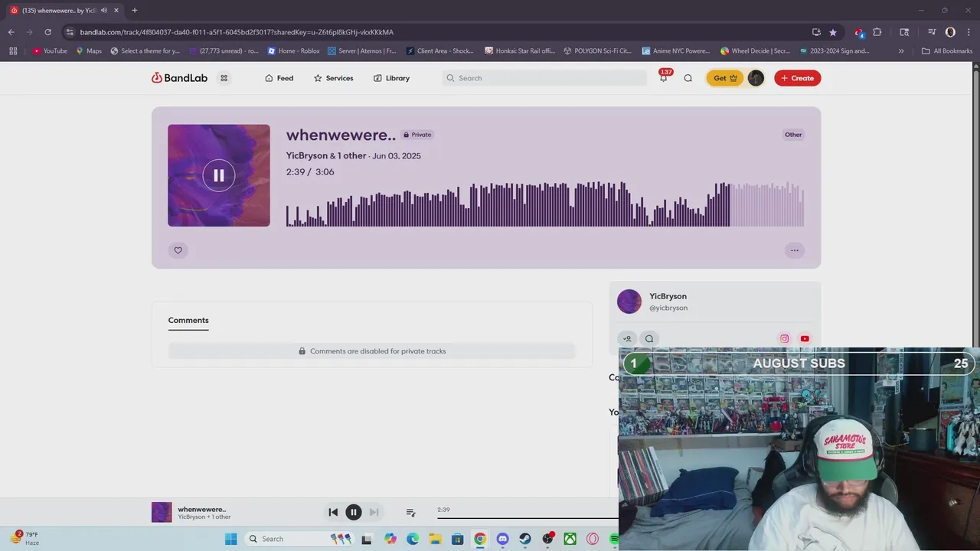The height and width of the screenshot is (551, 980).
Task: Pause playback in the bottom player bar
Action: [x=353, y=512]
